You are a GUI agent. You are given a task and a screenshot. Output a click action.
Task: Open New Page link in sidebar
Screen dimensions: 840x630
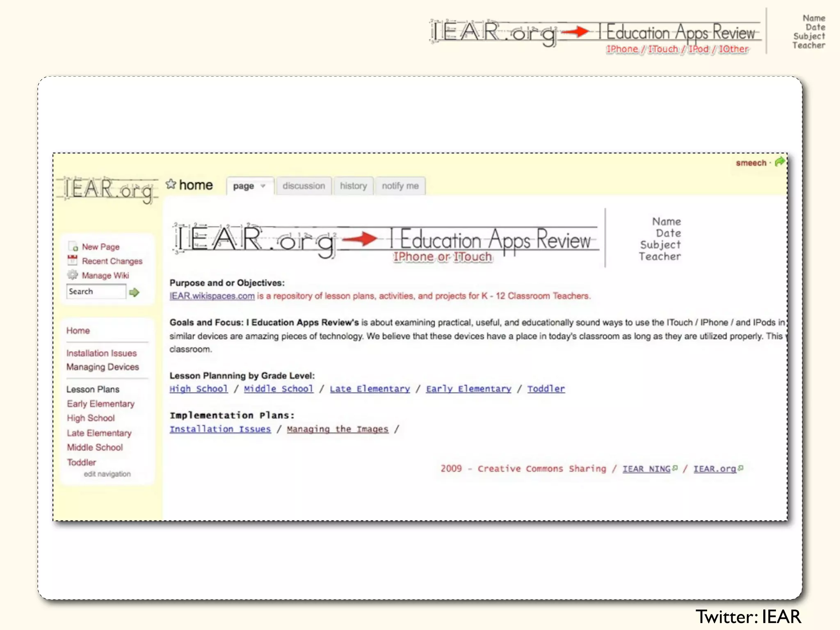(x=100, y=247)
